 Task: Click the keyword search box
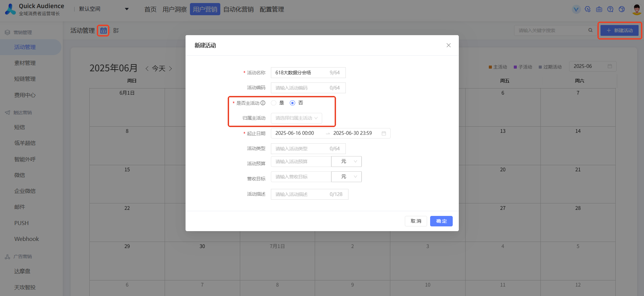555,30
